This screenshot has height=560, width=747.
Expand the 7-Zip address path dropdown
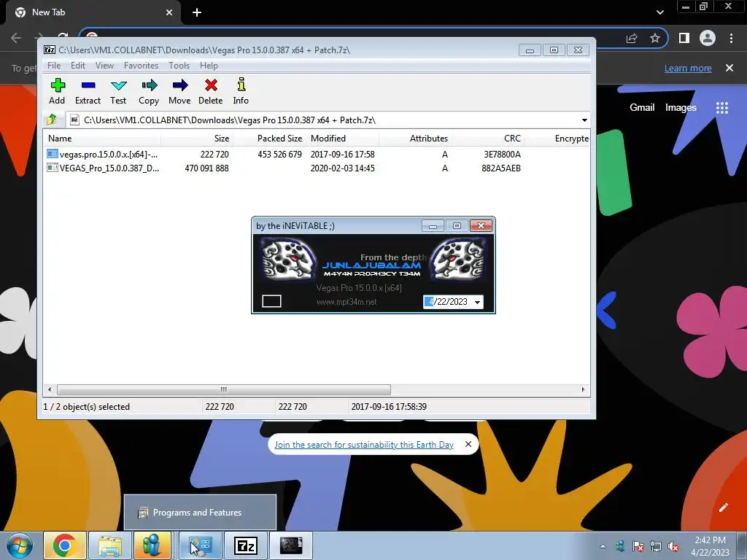coord(584,120)
